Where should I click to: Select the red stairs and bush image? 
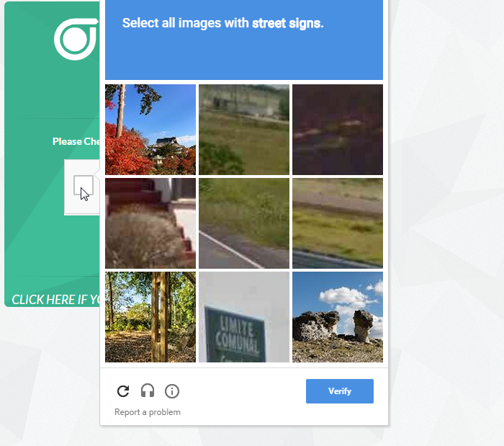pyautogui.click(x=150, y=223)
